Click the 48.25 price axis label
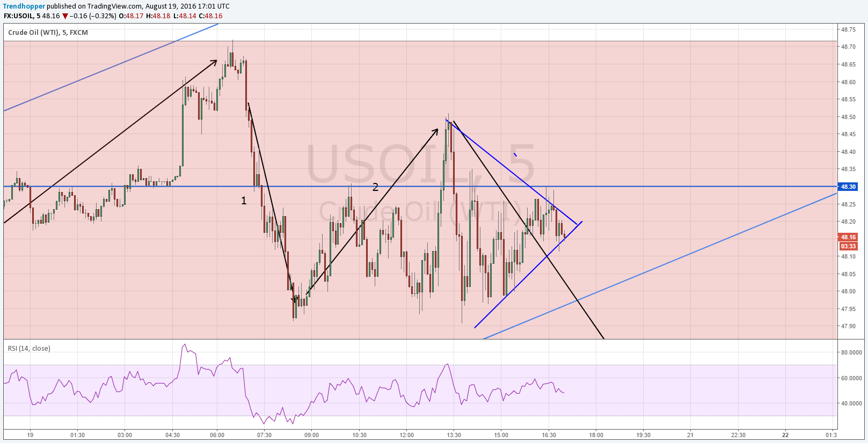The image size is (868, 443). (x=848, y=204)
